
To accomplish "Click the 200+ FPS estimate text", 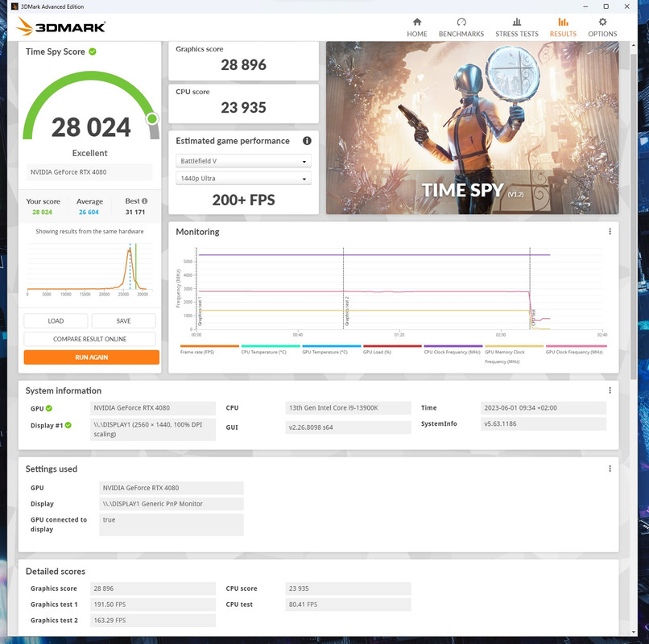I will (x=243, y=200).
